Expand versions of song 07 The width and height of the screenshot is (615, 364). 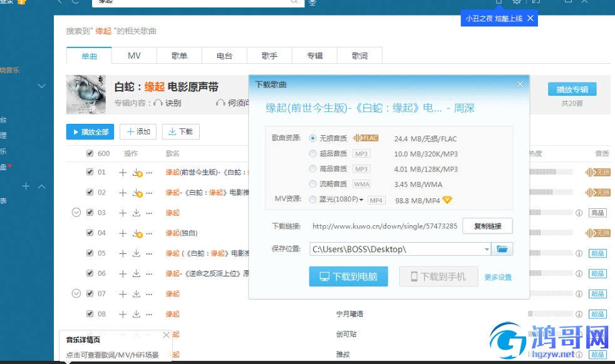pos(76,293)
